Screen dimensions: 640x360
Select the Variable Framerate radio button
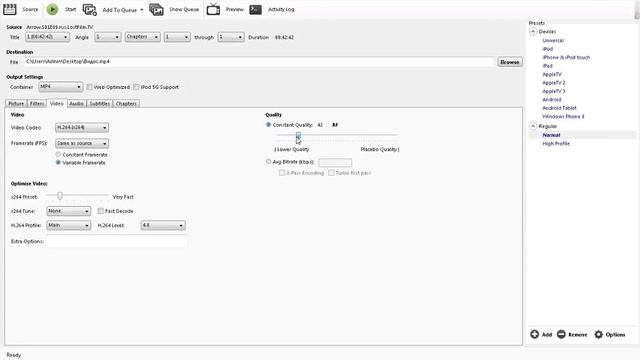pyautogui.click(x=58, y=162)
